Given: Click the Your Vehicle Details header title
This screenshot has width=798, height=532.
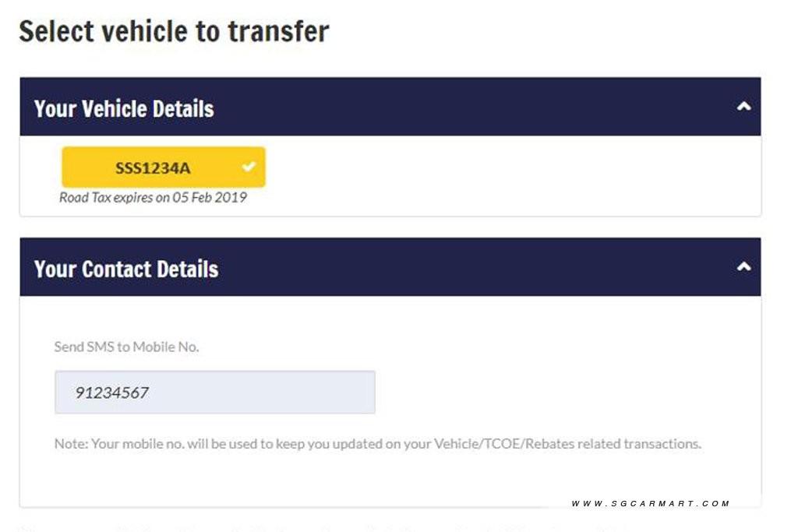Looking at the screenshot, I should (124, 109).
